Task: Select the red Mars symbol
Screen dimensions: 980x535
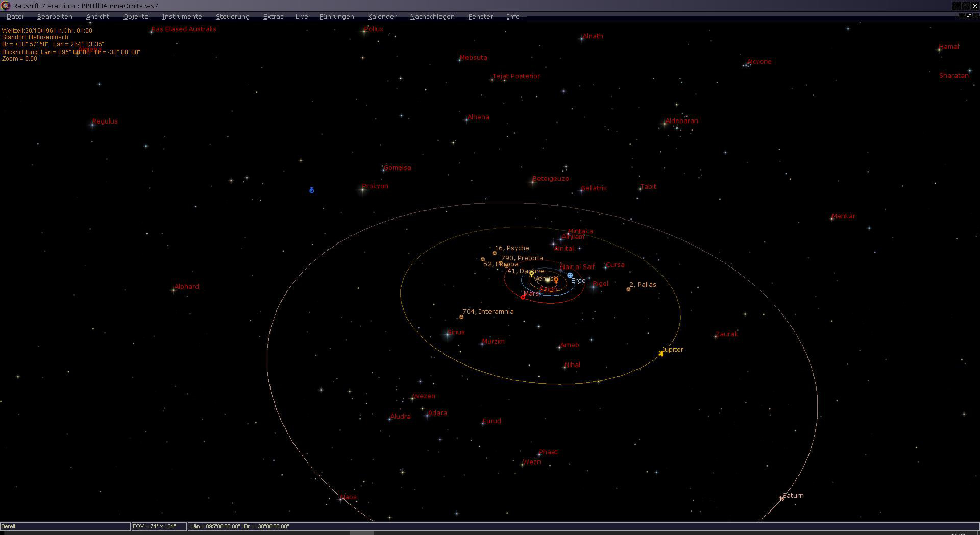Action: click(x=523, y=297)
